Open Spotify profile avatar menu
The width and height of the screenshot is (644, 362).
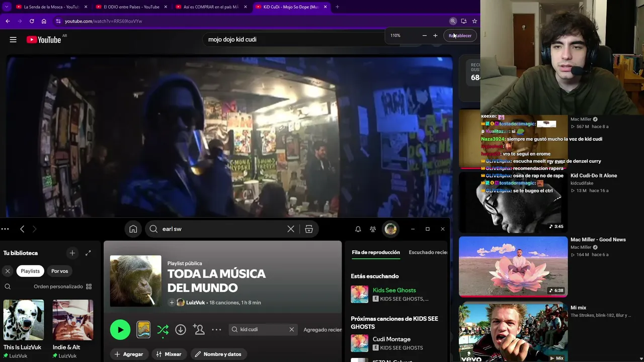pyautogui.click(x=390, y=229)
